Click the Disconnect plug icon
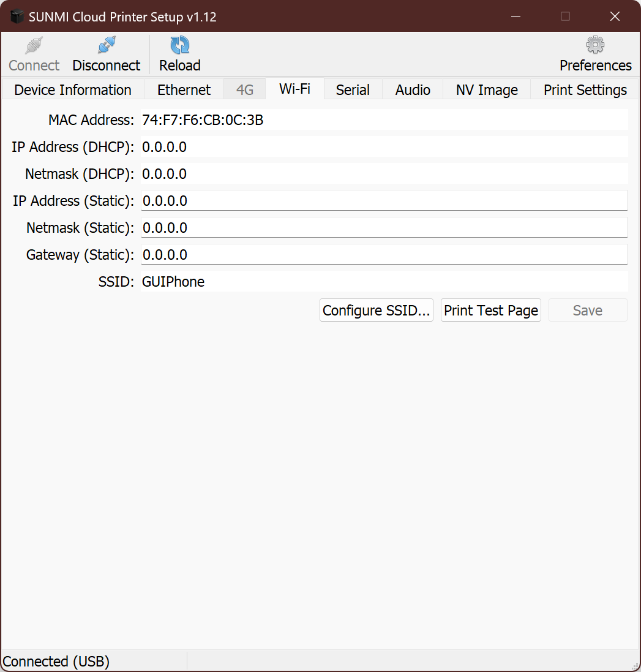The width and height of the screenshot is (641, 672). click(x=107, y=45)
